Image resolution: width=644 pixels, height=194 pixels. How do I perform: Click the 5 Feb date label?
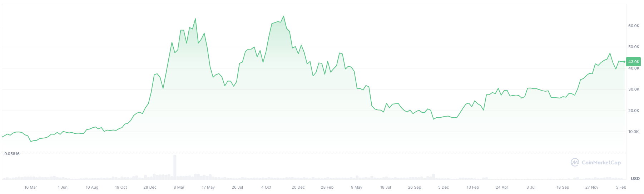pos(621,187)
